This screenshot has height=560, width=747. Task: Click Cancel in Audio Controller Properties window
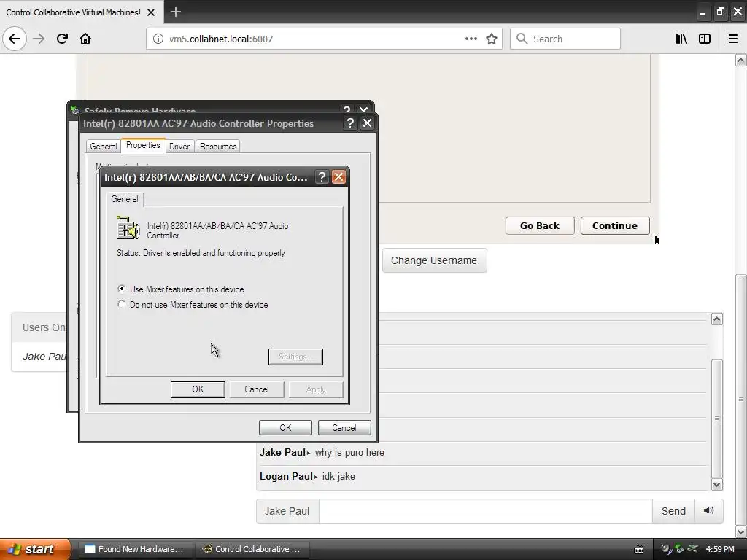344,427
